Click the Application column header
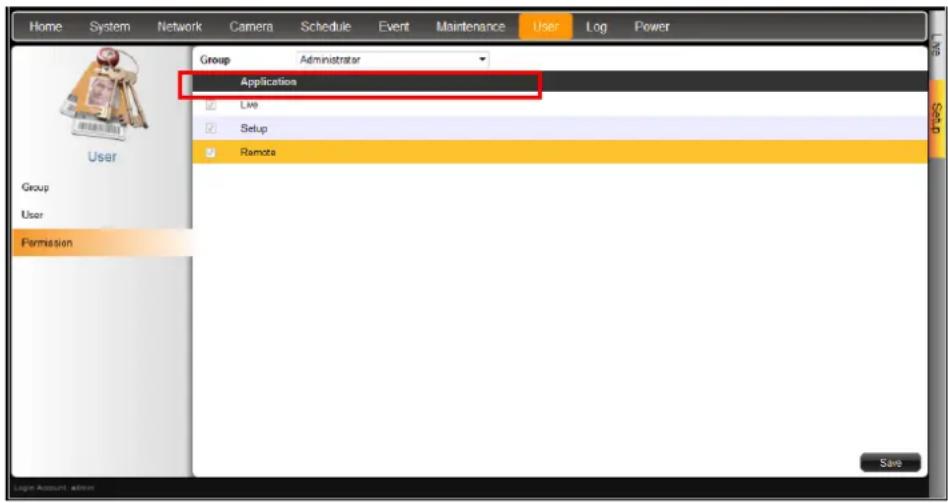948x503 pixels. pyautogui.click(x=268, y=82)
